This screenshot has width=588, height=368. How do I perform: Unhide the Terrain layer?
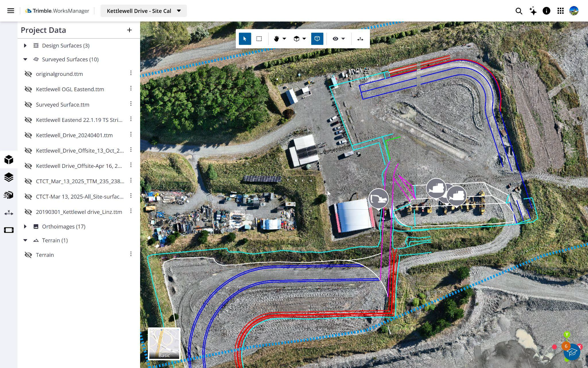tap(29, 255)
